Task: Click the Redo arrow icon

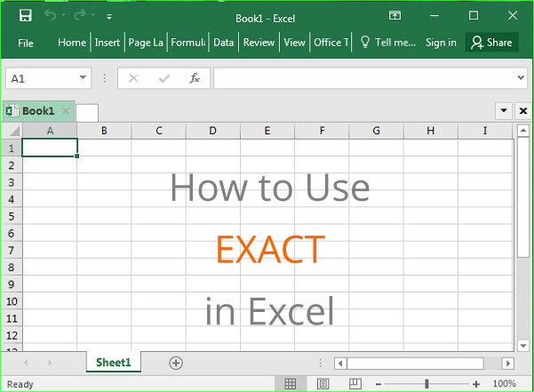Action: point(80,15)
